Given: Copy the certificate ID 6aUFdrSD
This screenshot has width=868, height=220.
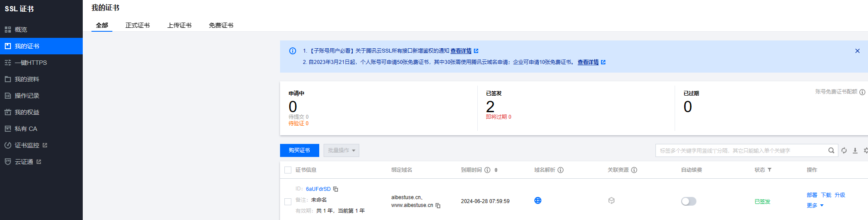Looking at the screenshot, I should (x=335, y=189).
